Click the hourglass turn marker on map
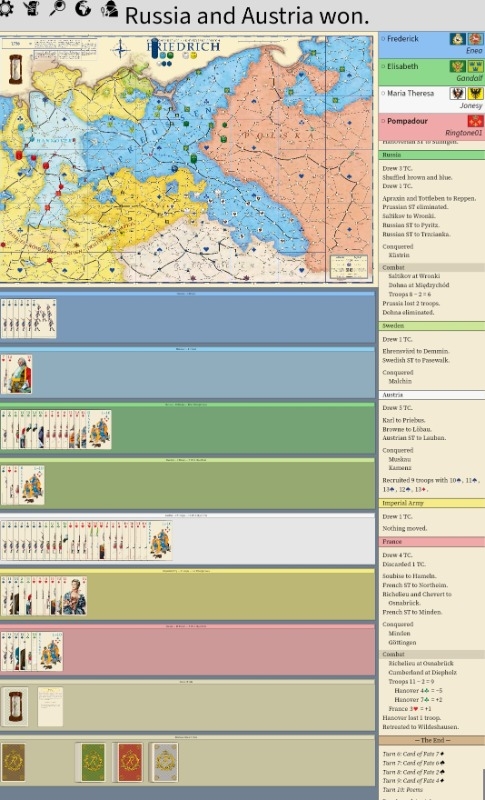The height and width of the screenshot is (800, 485). (15, 69)
